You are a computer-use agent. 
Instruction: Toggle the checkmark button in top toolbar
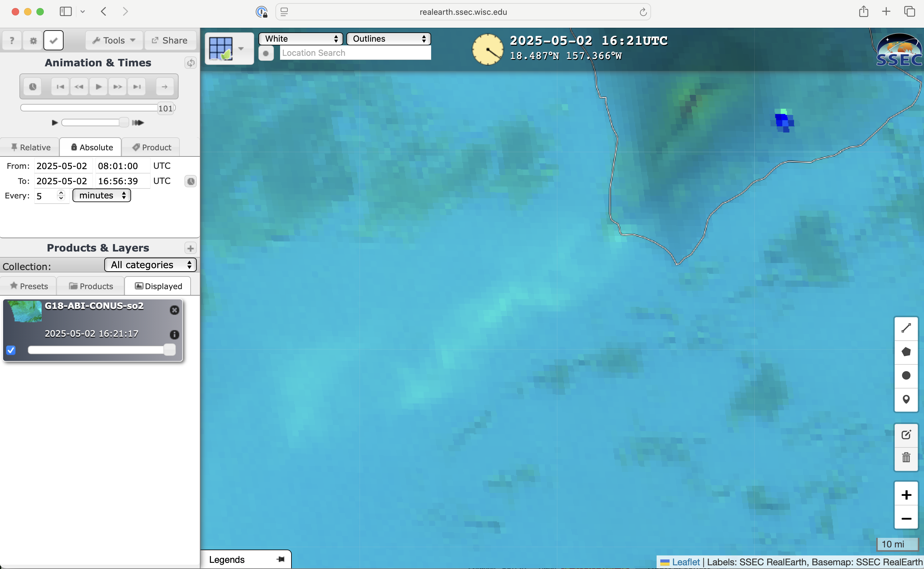coord(53,40)
